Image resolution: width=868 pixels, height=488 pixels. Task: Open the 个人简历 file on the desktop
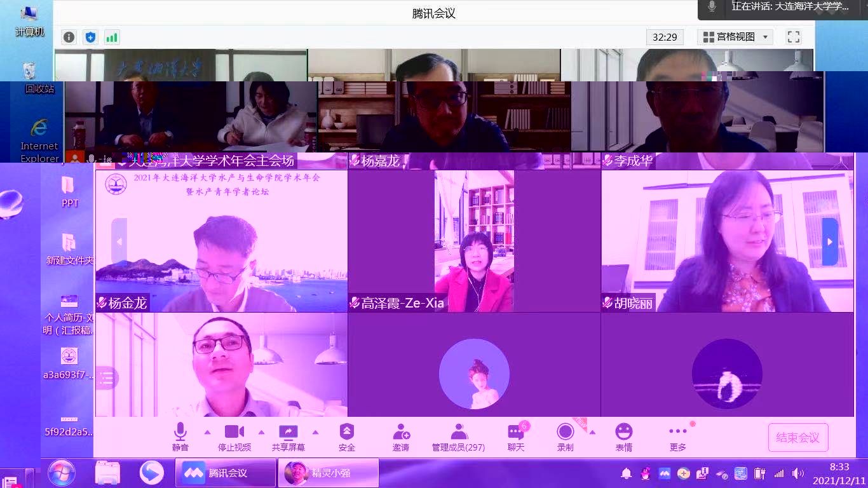coord(69,315)
